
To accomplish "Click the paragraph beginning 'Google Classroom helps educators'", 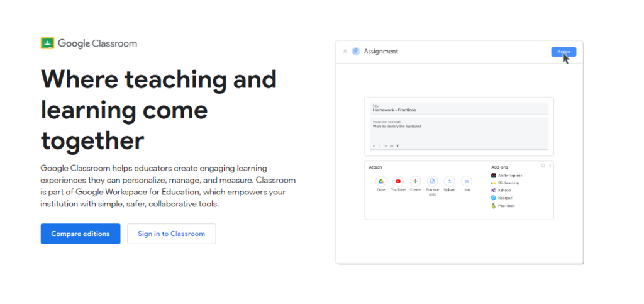I will (168, 186).
